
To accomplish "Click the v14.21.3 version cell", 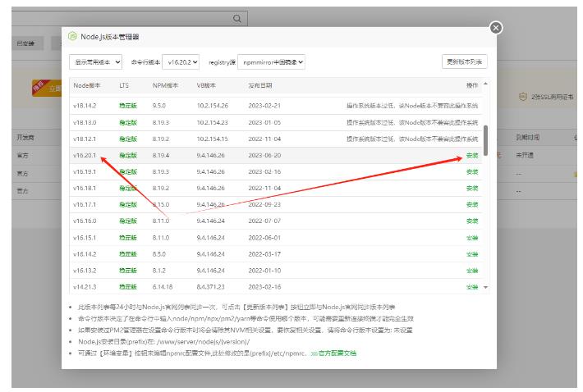I will pos(85,286).
